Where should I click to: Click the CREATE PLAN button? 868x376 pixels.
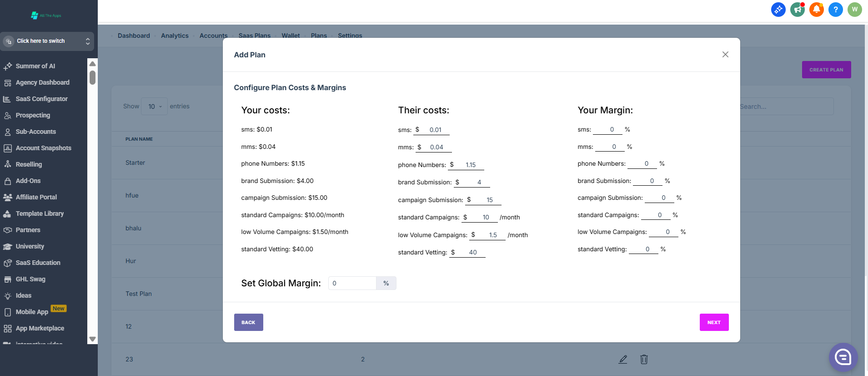click(826, 70)
